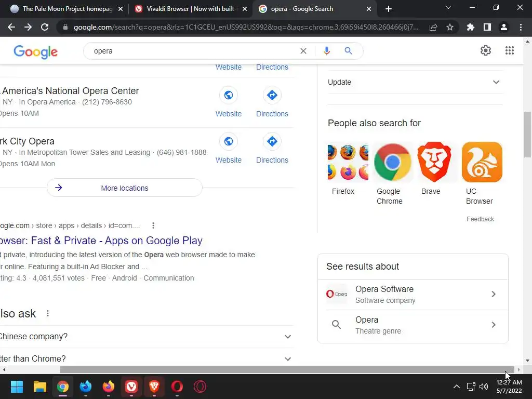The width and height of the screenshot is (532, 399).
Task: Open Windows Start menu
Action: 17,387
